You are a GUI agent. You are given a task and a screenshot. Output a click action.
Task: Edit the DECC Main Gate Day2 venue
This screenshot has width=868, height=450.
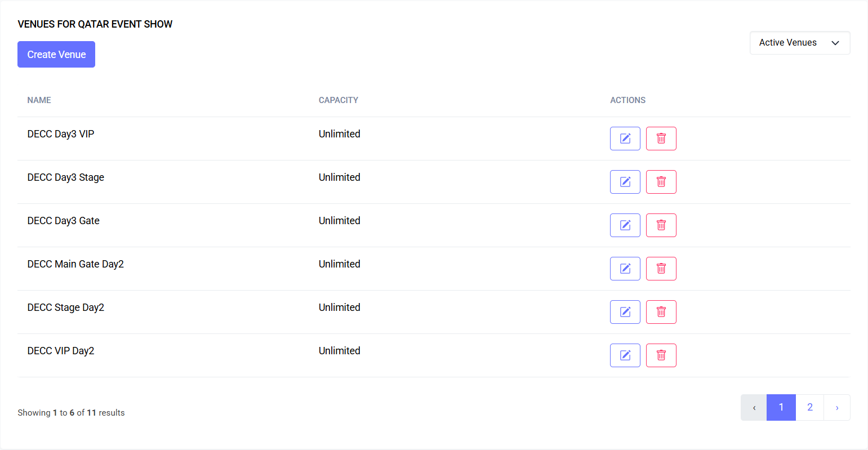[625, 269]
